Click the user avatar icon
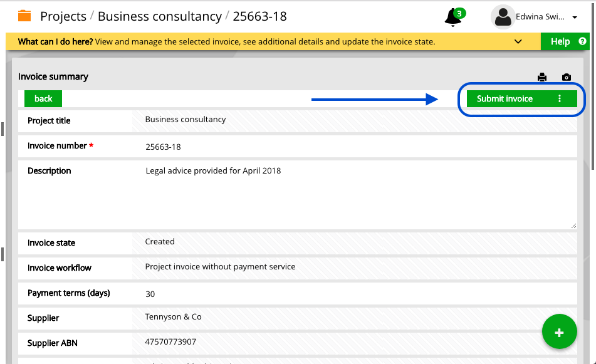Viewport: 596px width, 364px height. point(503,17)
